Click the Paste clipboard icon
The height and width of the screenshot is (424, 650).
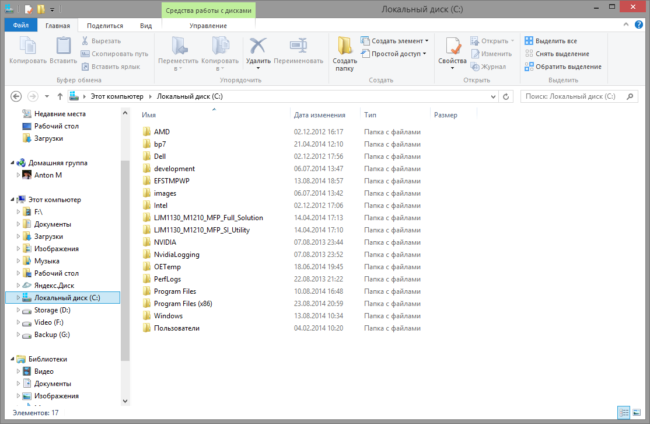(x=63, y=46)
